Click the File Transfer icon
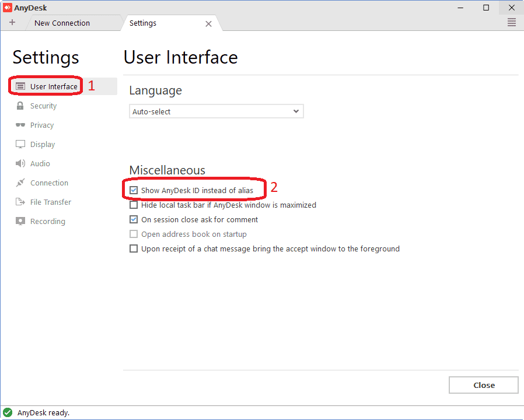The height and width of the screenshot is (420, 524). click(x=20, y=202)
